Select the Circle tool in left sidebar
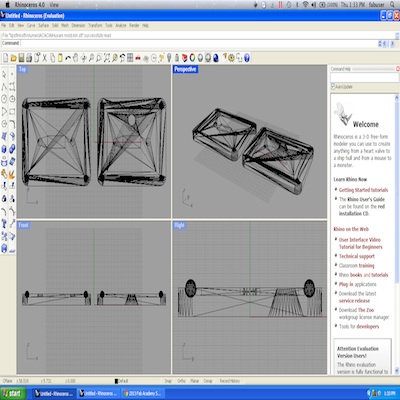The image size is (400, 400). pos(4,99)
